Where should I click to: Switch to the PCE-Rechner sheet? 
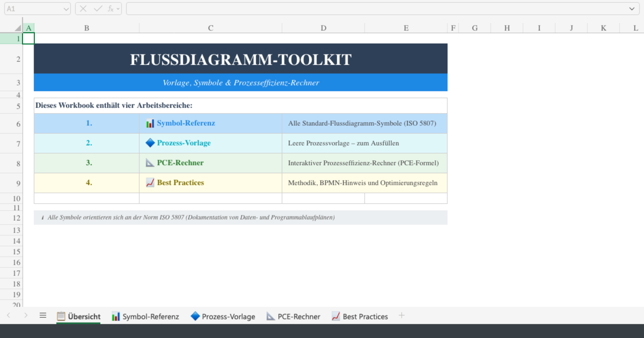(299, 316)
